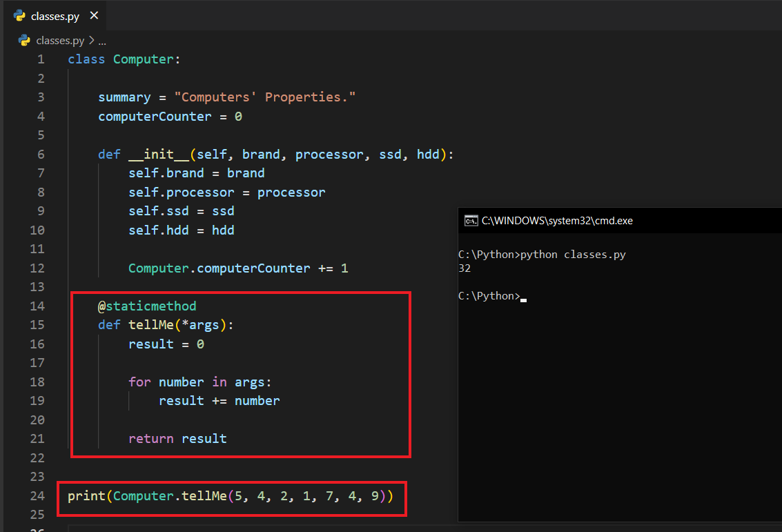Click the print call on line 24
The height and width of the screenshot is (532, 782).
(x=86, y=495)
